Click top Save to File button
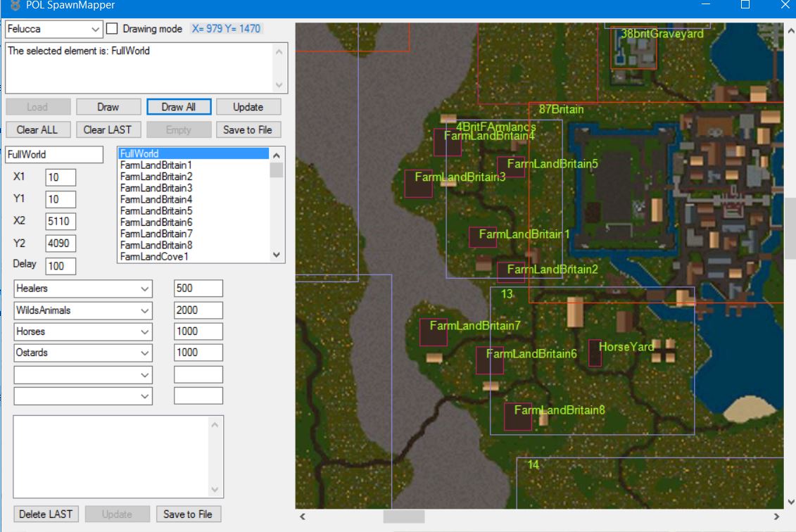Screen dimensions: 796x532 248,130
